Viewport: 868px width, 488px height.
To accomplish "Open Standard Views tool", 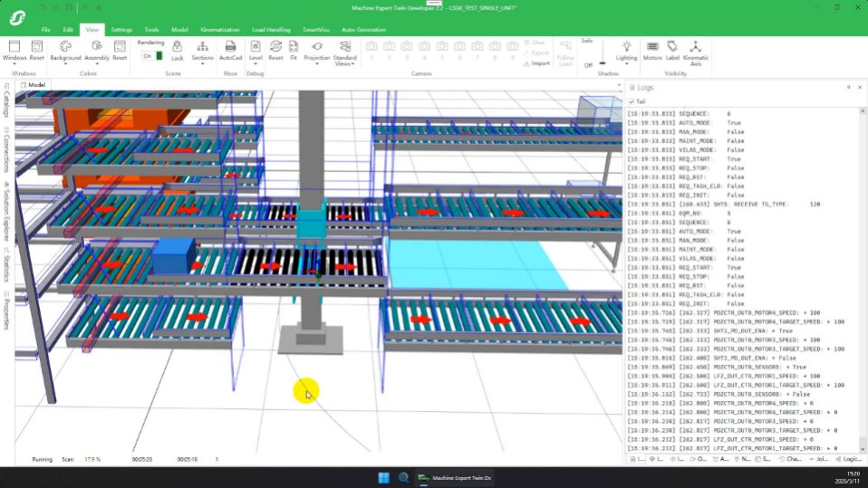I will 345,53.
